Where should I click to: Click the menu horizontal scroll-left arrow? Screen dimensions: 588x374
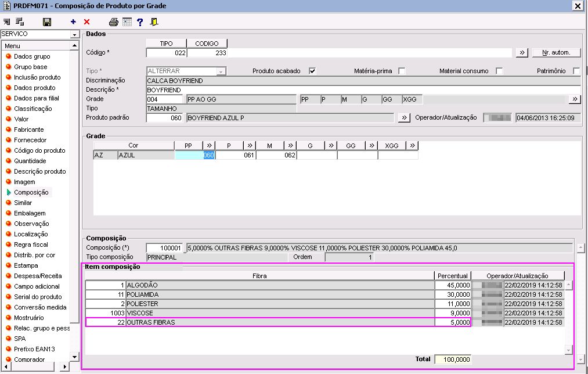click(x=6, y=366)
